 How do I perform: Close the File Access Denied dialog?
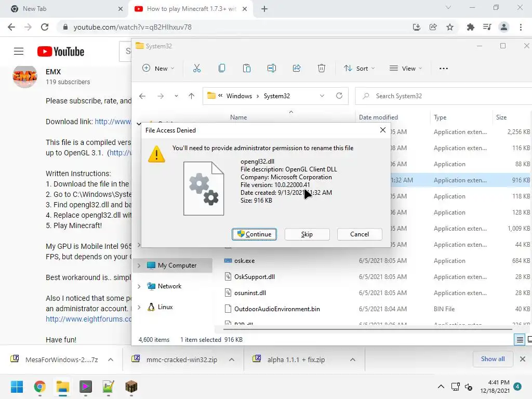click(x=383, y=130)
